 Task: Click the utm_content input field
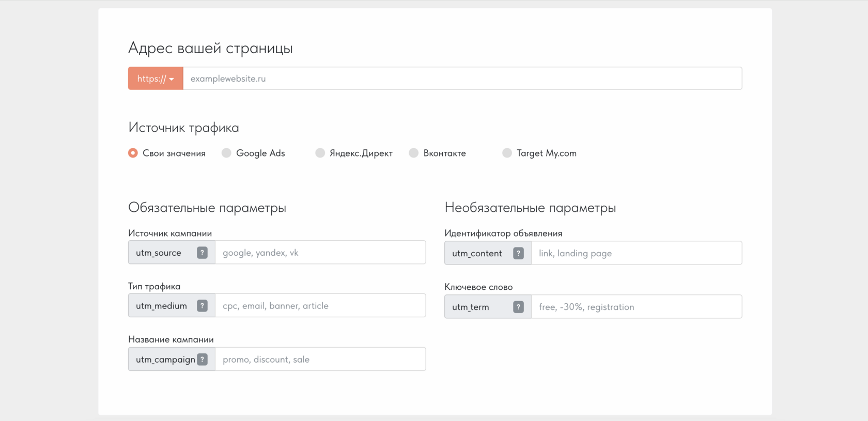click(x=637, y=253)
